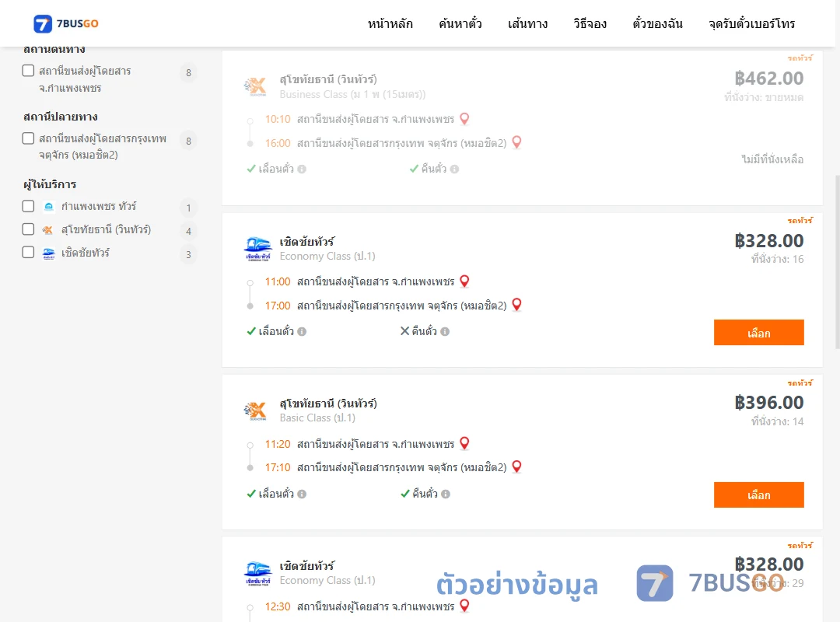This screenshot has height=622, width=840.
Task: Show คืนตั๋ว info icon on 10:10 trip
Action: (x=454, y=169)
